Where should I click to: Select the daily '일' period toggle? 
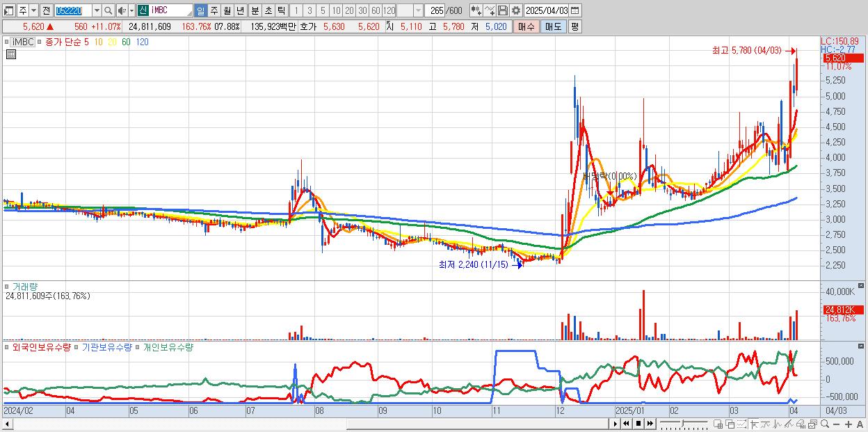200,10
